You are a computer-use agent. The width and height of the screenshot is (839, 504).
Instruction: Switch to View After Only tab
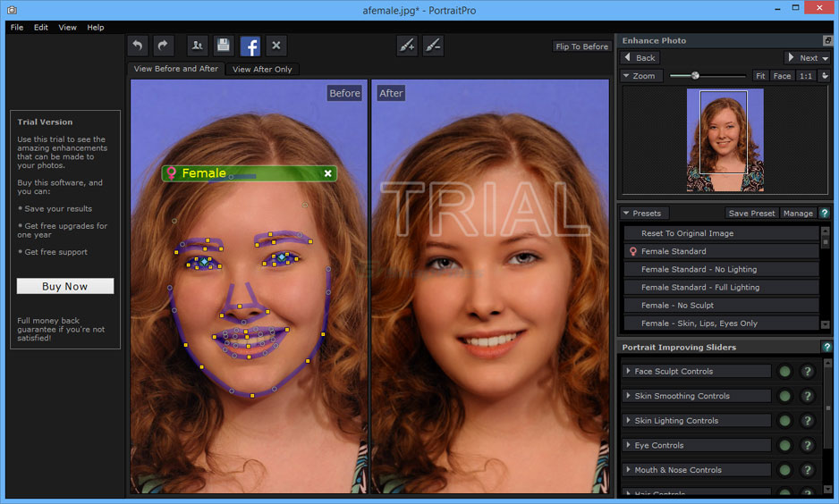[262, 70]
